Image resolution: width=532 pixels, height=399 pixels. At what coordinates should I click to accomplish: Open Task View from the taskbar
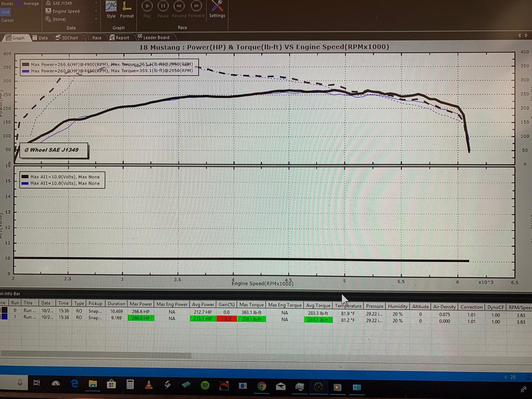[x=37, y=382]
